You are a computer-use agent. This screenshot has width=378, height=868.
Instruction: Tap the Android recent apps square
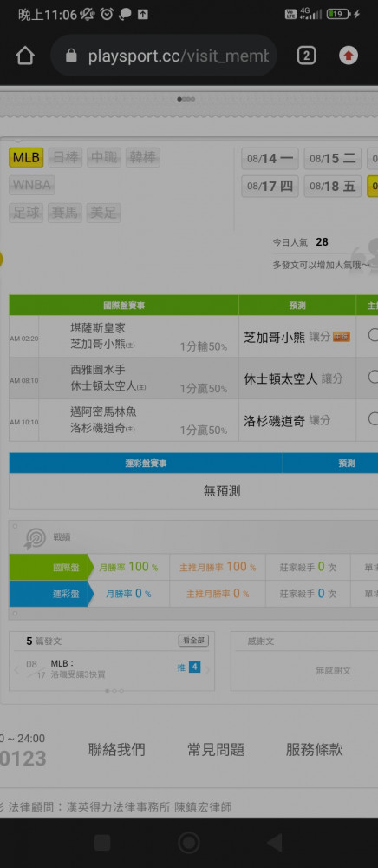[x=102, y=843]
